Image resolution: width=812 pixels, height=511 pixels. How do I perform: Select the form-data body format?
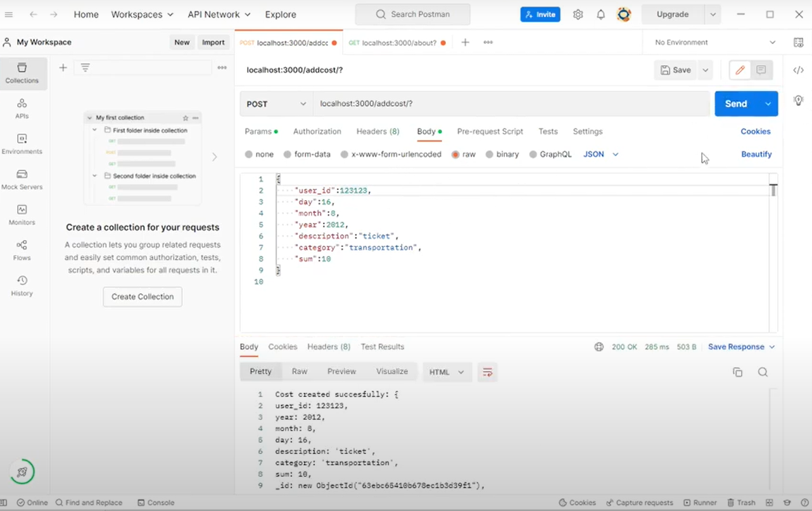(x=307, y=154)
